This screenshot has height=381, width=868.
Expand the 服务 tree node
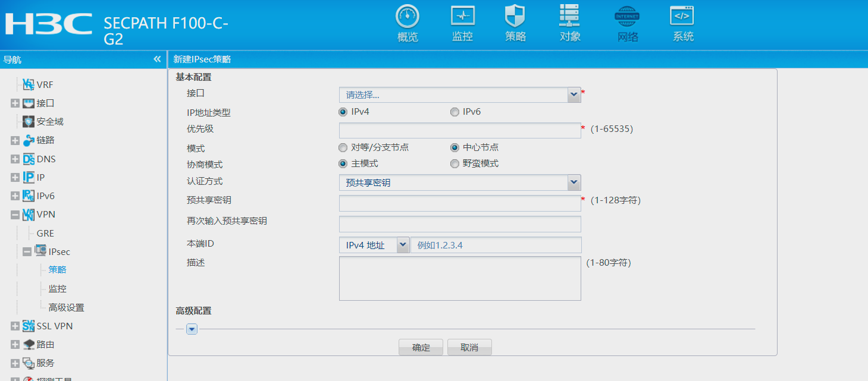click(x=15, y=363)
